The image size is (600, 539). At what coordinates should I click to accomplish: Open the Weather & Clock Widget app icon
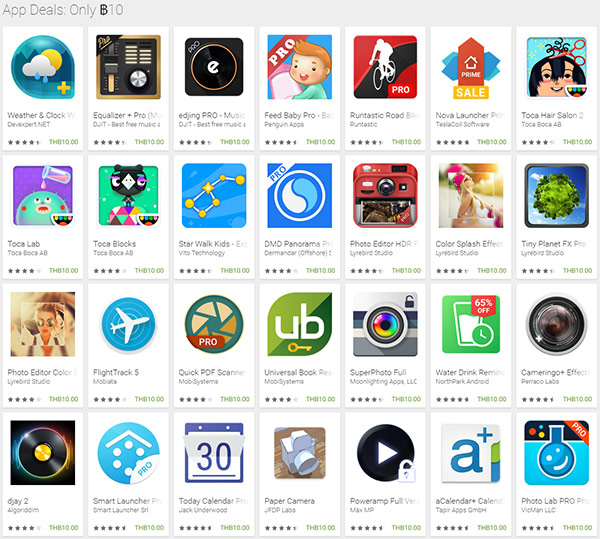click(42, 67)
